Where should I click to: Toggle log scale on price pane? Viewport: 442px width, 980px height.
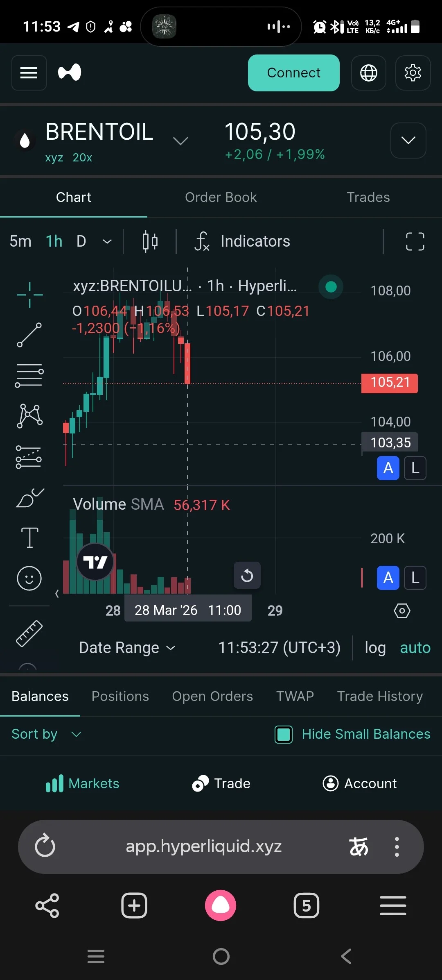[x=415, y=468]
